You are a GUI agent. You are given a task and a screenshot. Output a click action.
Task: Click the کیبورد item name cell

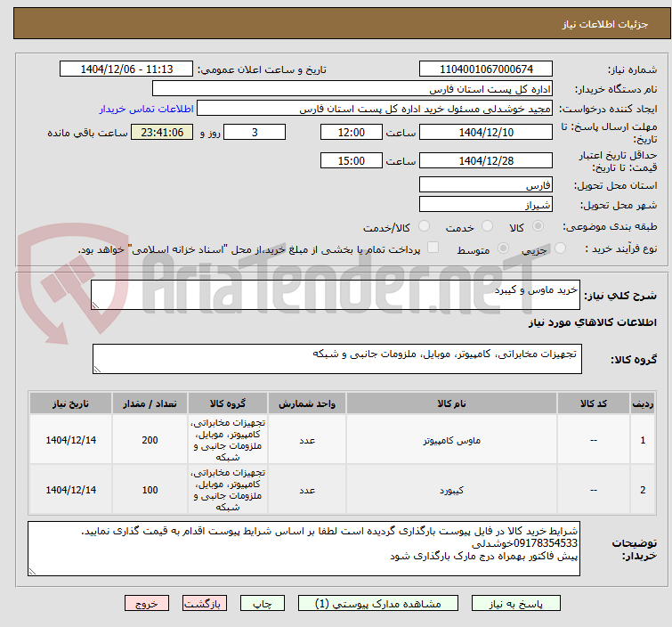452,490
